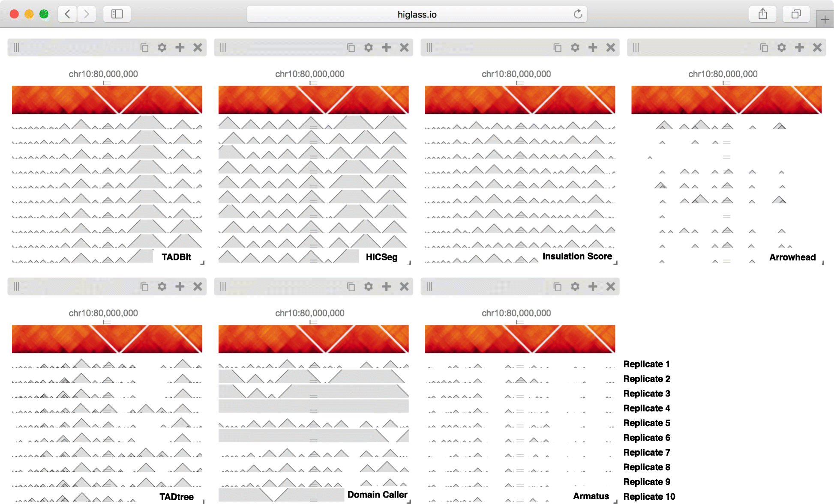Click the Armatus track label
834x504 pixels.
[591, 496]
